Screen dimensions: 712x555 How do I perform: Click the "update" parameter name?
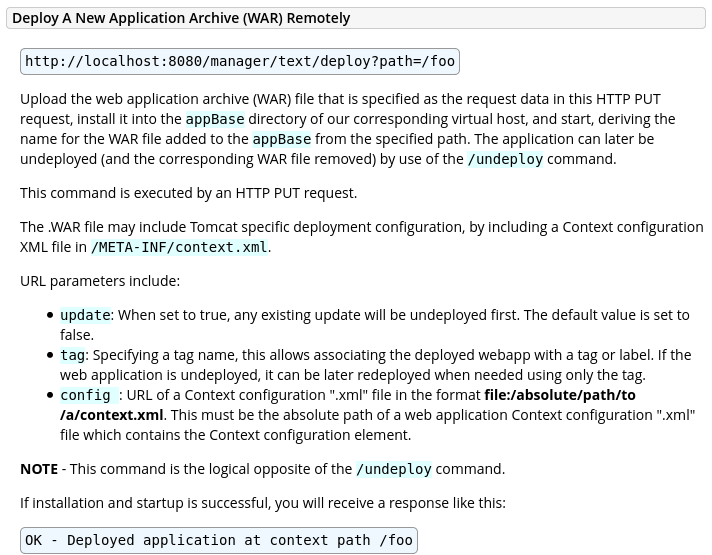pos(85,315)
